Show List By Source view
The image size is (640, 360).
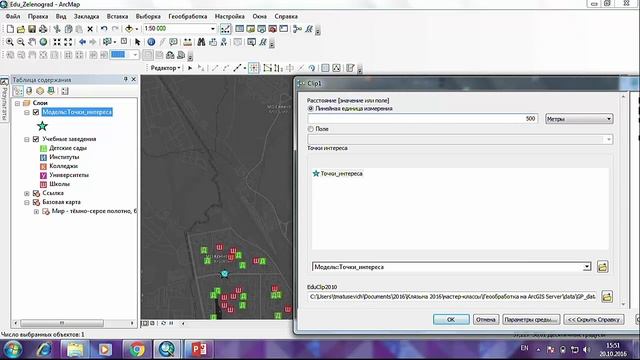coord(29,91)
